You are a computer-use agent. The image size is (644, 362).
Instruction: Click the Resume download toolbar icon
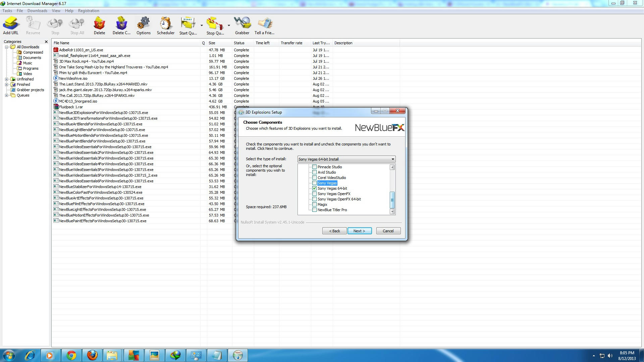click(x=33, y=25)
